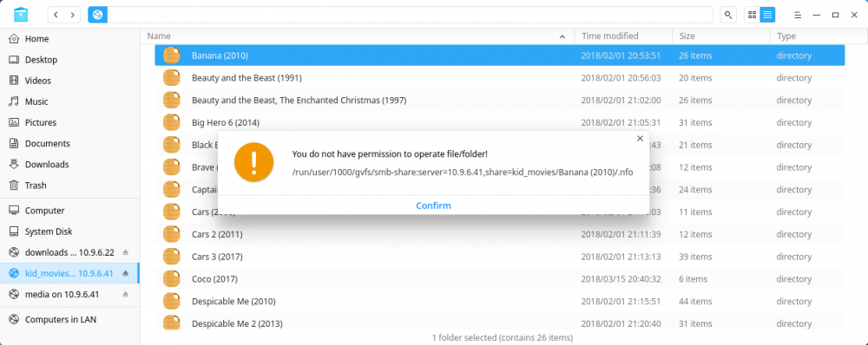
Task: Switch to icon grid view
Action: [752, 15]
